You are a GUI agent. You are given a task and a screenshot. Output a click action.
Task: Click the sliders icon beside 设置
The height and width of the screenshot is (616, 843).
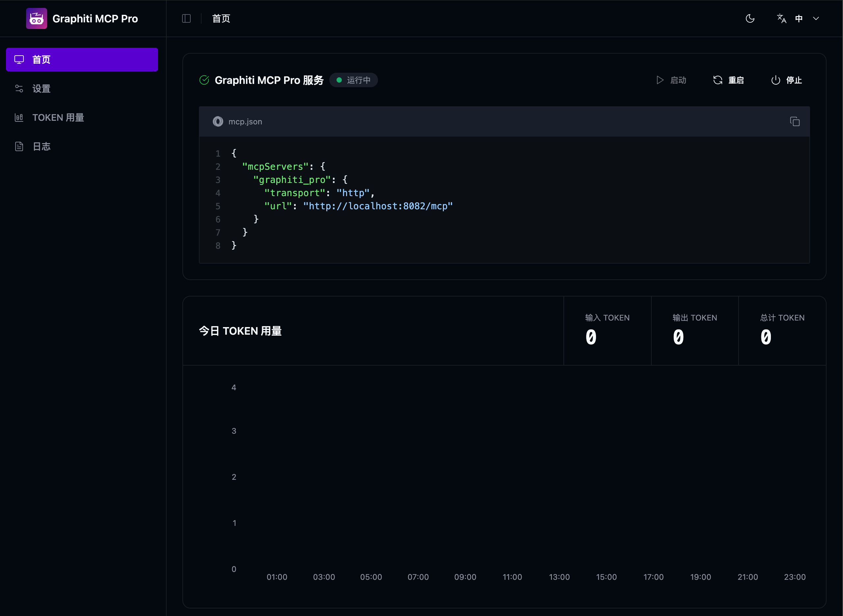tap(19, 89)
